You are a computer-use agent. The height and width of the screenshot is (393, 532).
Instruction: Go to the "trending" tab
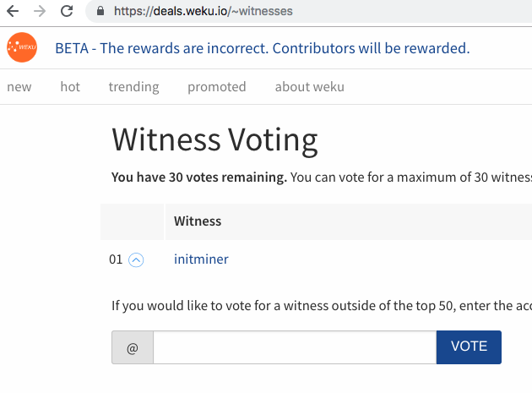pos(133,87)
